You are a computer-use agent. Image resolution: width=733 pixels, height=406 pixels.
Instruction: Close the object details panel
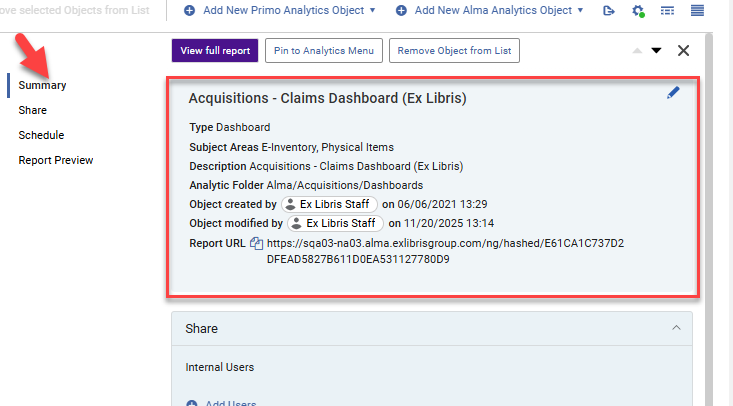pos(683,51)
